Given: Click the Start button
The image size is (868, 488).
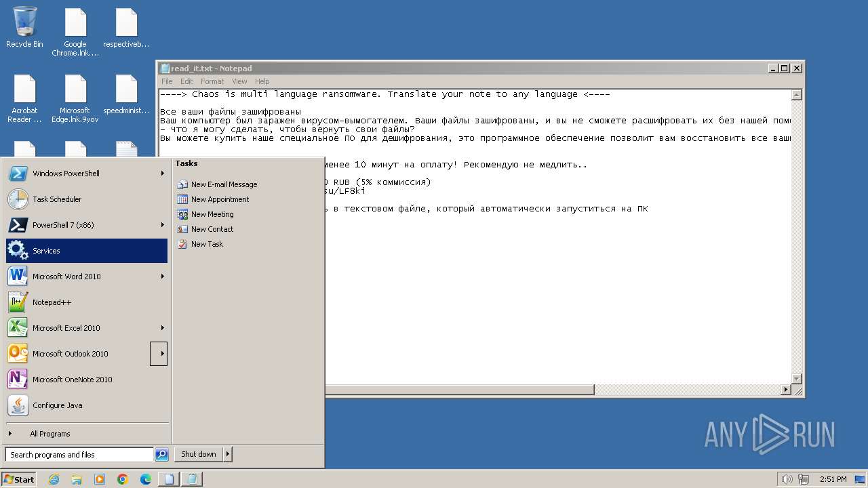Looking at the screenshot, I should point(18,479).
